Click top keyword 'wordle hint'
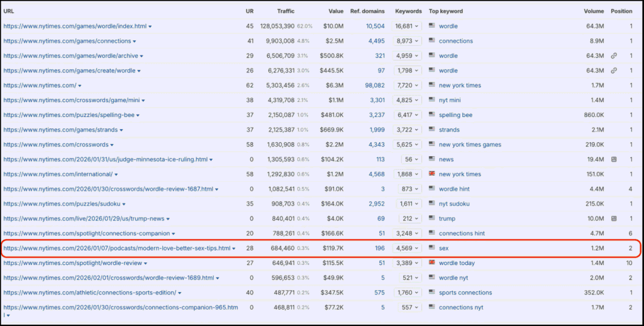 click(454, 189)
